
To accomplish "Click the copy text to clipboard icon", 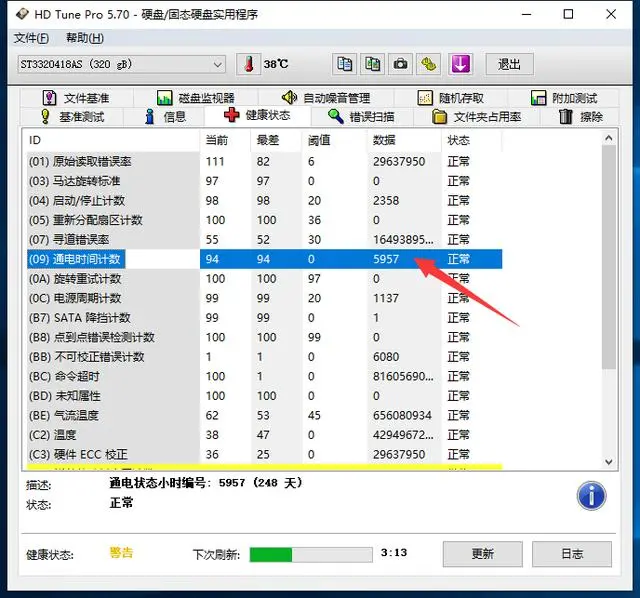I will pyautogui.click(x=344, y=64).
